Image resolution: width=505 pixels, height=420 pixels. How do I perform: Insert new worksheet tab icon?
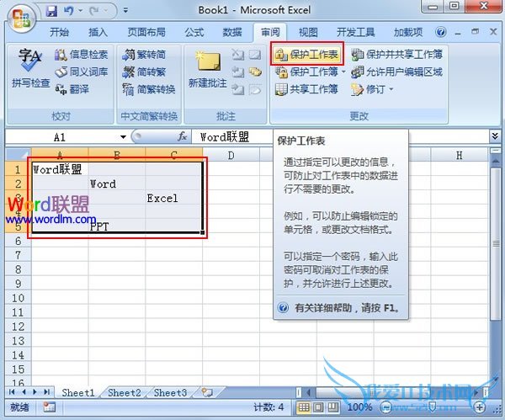click(207, 392)
